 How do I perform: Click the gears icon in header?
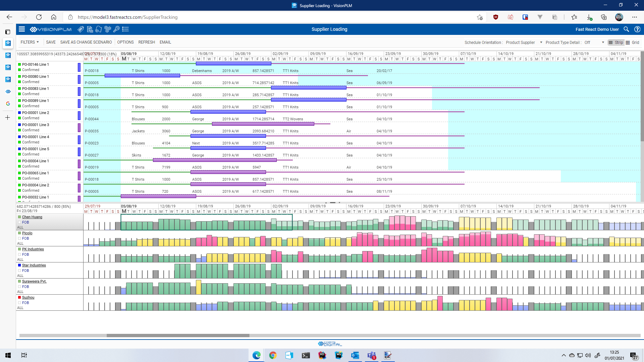coord(108,29)
